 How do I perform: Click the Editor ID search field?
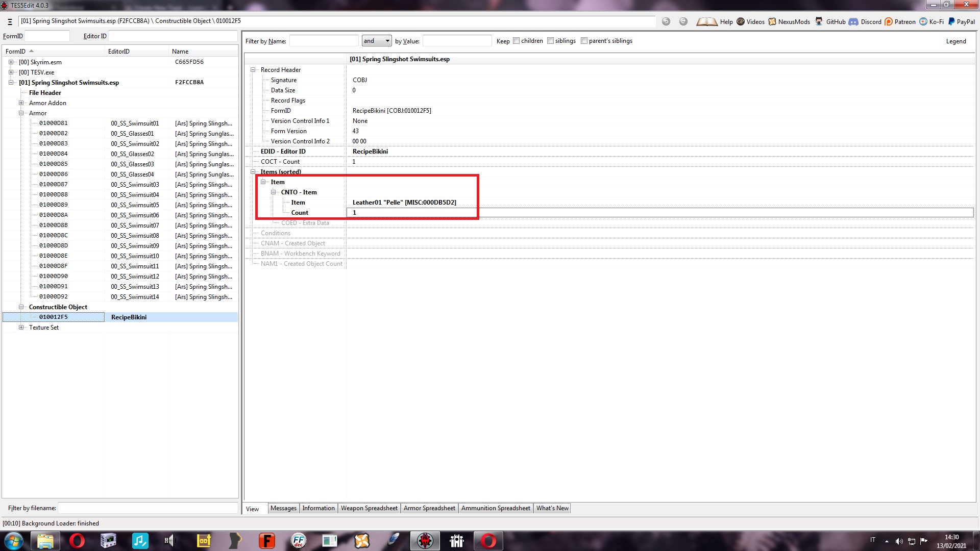(x=173, y=36)
